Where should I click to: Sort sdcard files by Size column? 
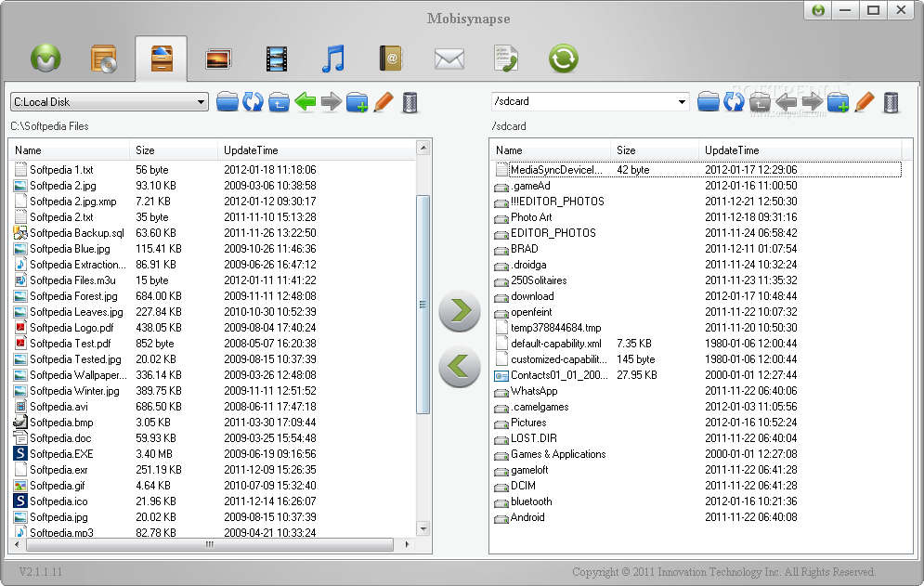point(655,150)
